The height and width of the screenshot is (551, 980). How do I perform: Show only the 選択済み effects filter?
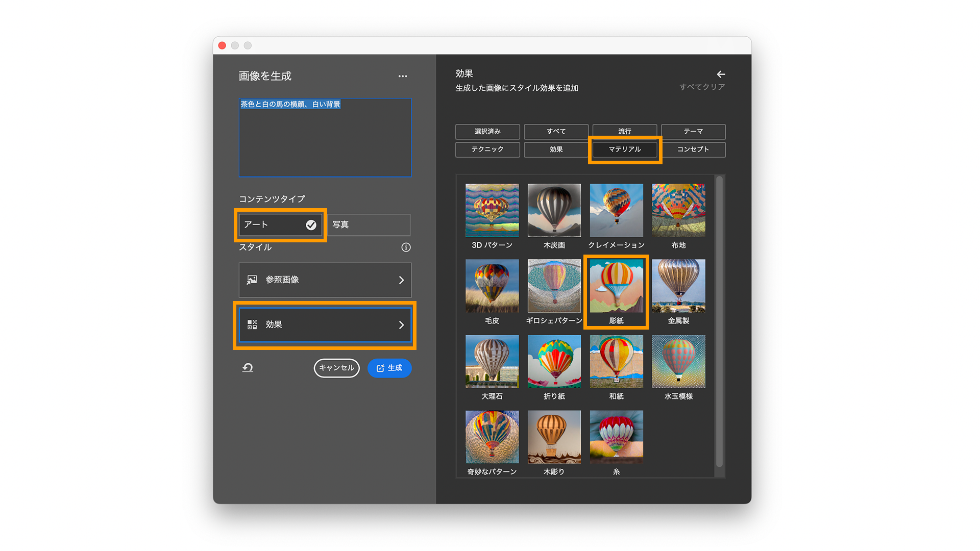click(x=487, y=132)
